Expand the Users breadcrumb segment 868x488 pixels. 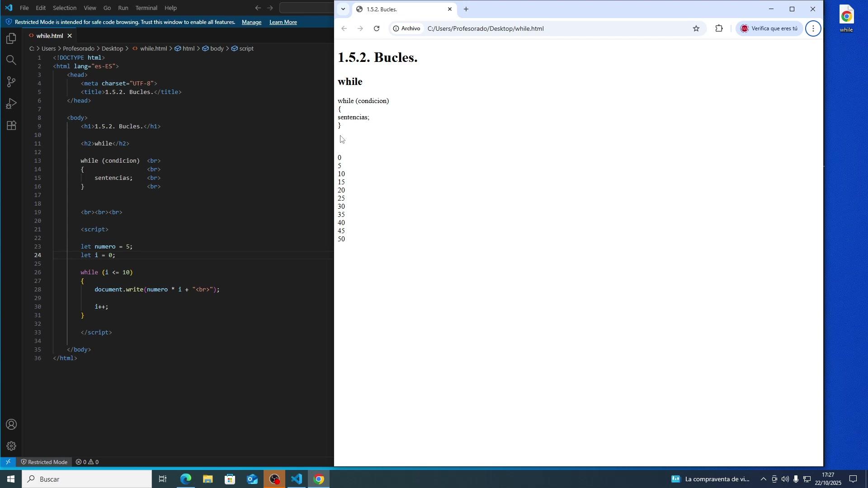[48, 48]
